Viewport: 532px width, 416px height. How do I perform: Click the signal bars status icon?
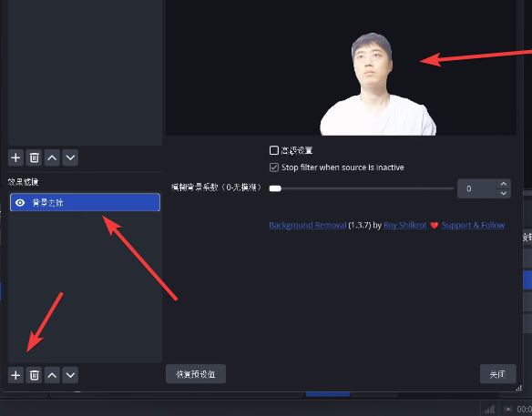point(489,410)
